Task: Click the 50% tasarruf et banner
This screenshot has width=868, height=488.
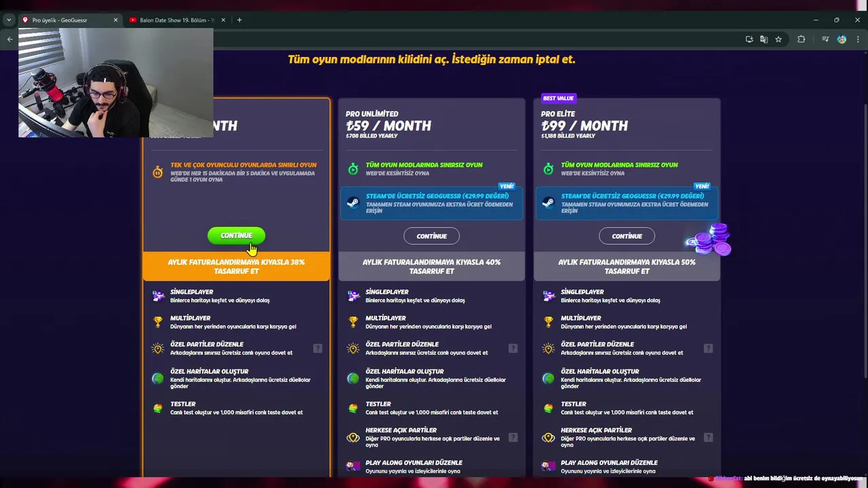Action: coord(627,266)
